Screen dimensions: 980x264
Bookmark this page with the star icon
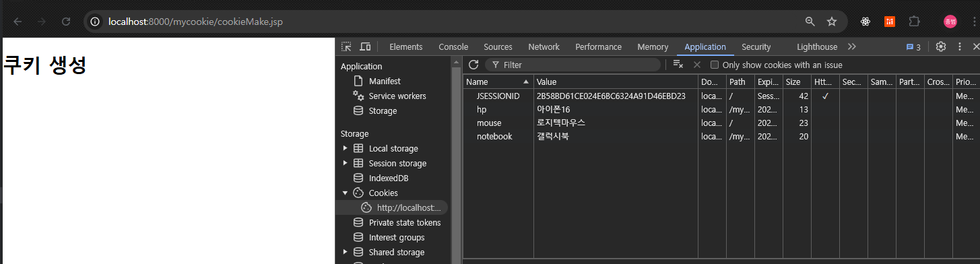[x=832, y=22]
